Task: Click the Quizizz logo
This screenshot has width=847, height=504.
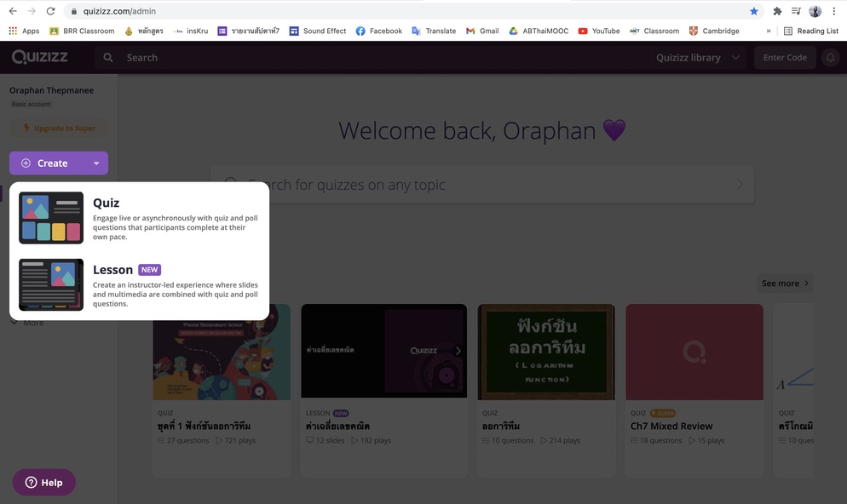Action: coord(40,57)
